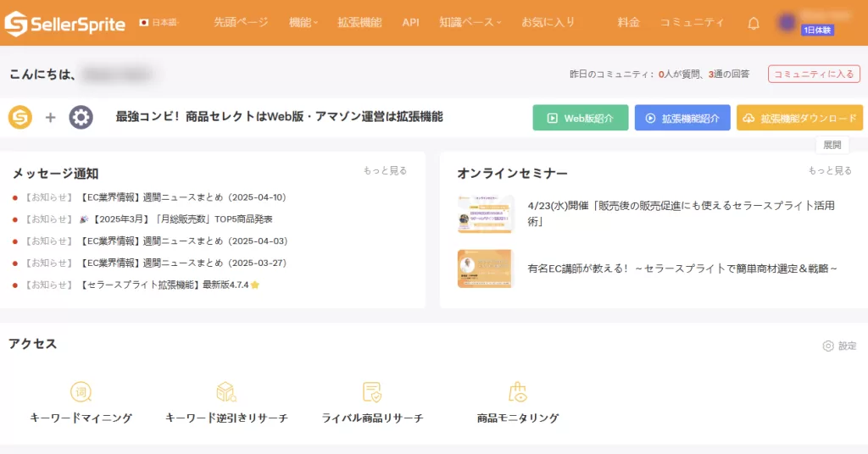Click the キーワード逆引きリサーチ label
The height and width of the screenshot is (454, 868).
pos(226,418)
